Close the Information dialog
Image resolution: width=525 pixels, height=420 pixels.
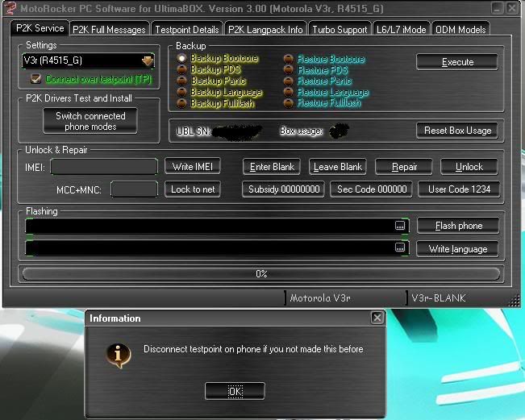click(x=377, y=318)
